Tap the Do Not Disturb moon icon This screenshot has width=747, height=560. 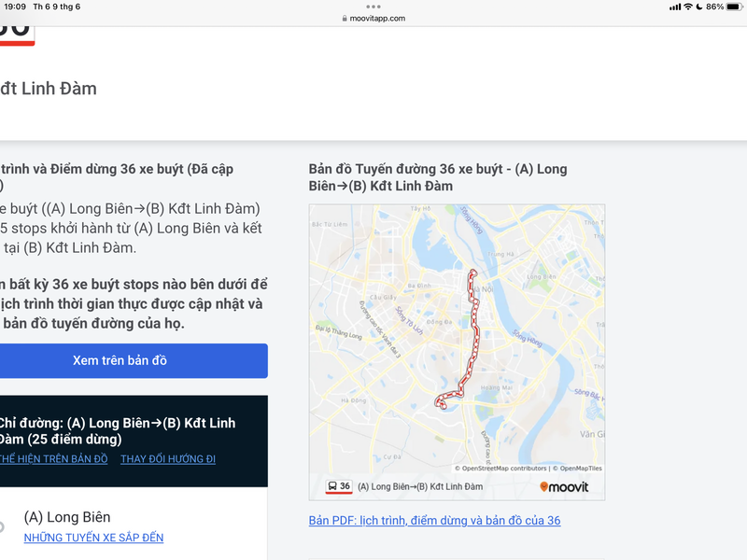(698, 7)
